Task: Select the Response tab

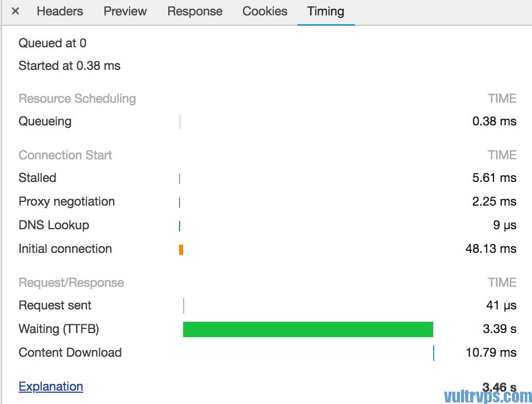Action: pos(195,11)
